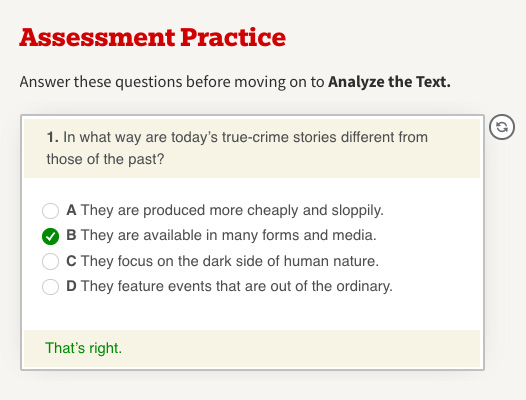The width and height of the screenshot is (526, 400).
Task: Click the bold letter 'C' option label
Action: click(71, 261)
